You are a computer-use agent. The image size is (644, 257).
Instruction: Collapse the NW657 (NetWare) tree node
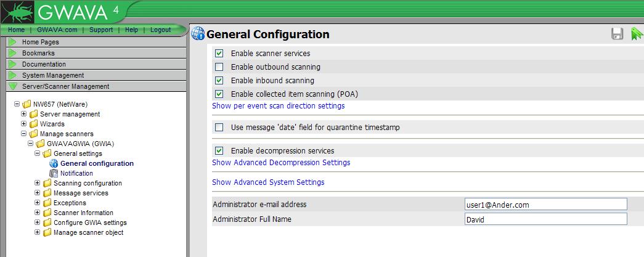click(x=17, y=104)
